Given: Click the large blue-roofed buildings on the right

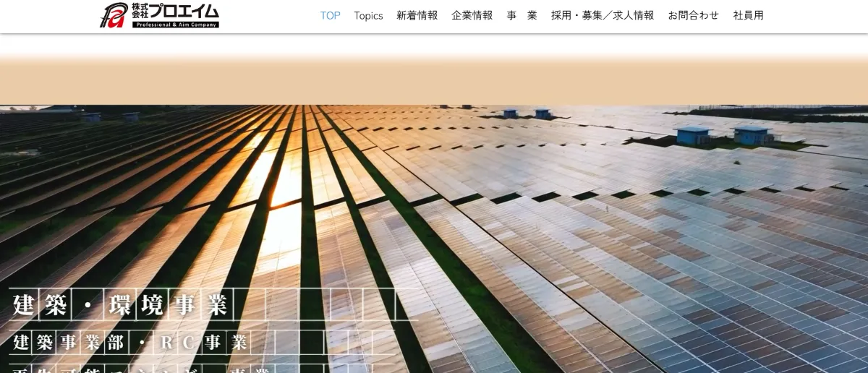Looking at the screenshot, I should coord(723,134).
